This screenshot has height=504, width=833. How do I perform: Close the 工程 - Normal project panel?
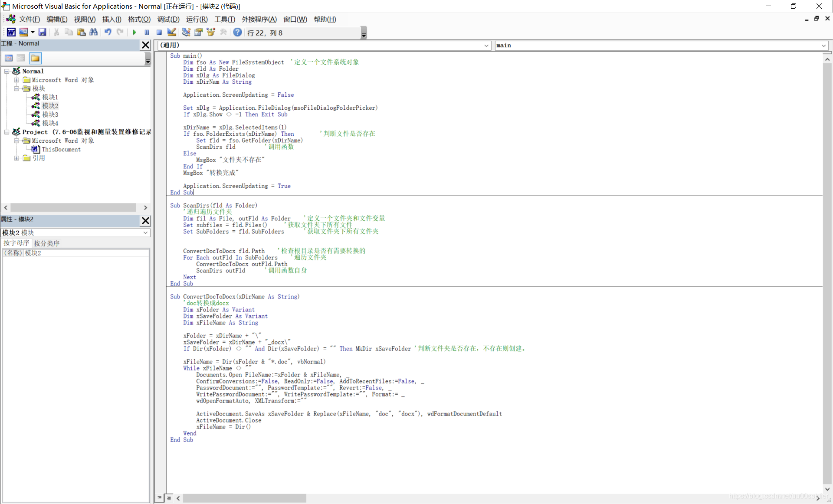[x=146, y=45]
